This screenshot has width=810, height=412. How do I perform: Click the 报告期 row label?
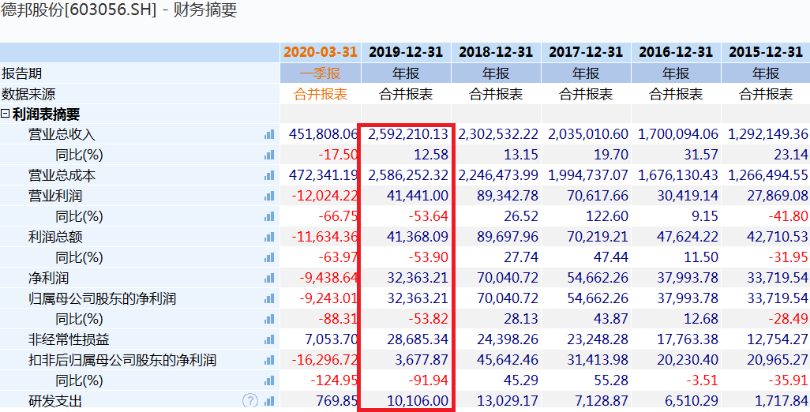tap(23, 73)
